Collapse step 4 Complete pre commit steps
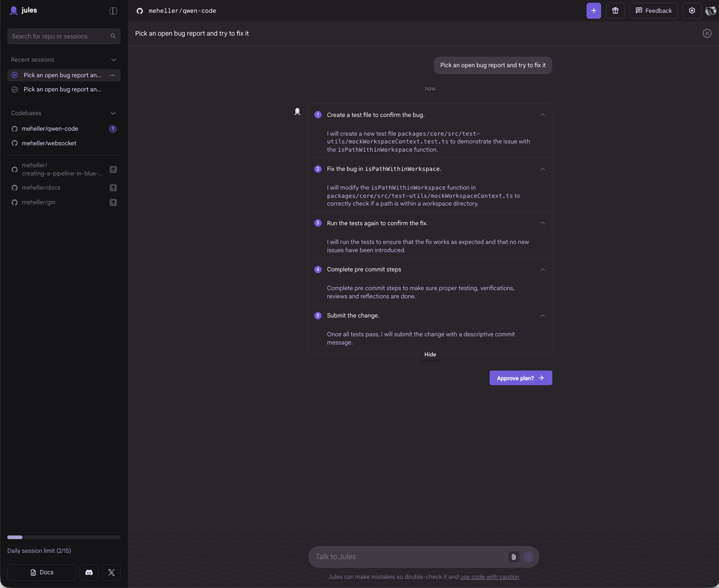719x588 pixels. coord(542,270)
